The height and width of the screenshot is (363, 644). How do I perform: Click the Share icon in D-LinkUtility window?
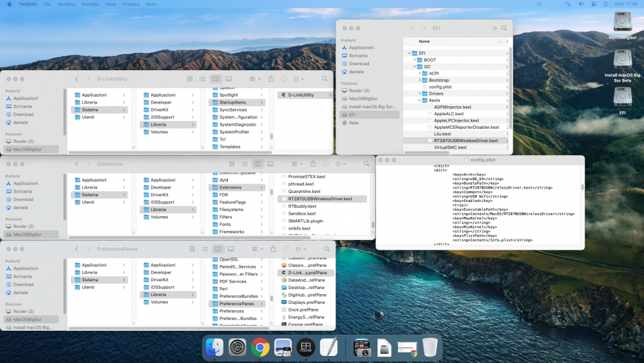pyautogui.click(x=271, y=79)
